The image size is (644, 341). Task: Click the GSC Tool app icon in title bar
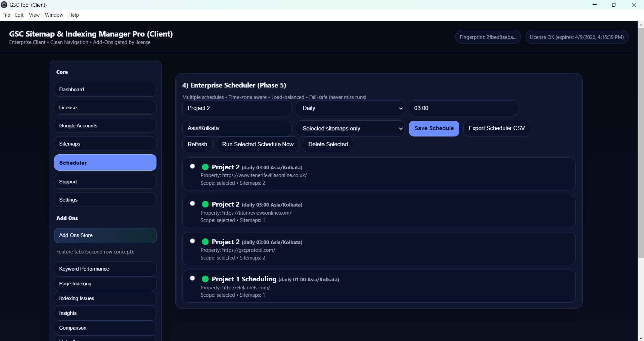(4, 5)
